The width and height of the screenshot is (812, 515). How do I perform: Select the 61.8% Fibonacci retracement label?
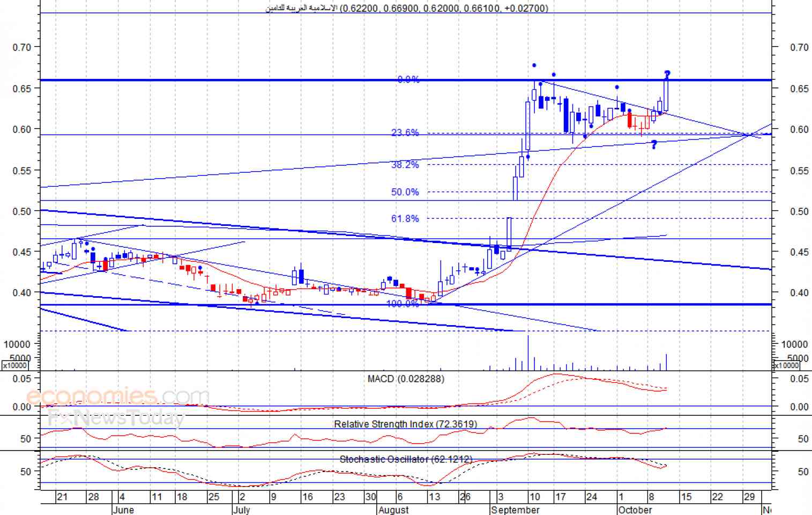tap(405, 218)
